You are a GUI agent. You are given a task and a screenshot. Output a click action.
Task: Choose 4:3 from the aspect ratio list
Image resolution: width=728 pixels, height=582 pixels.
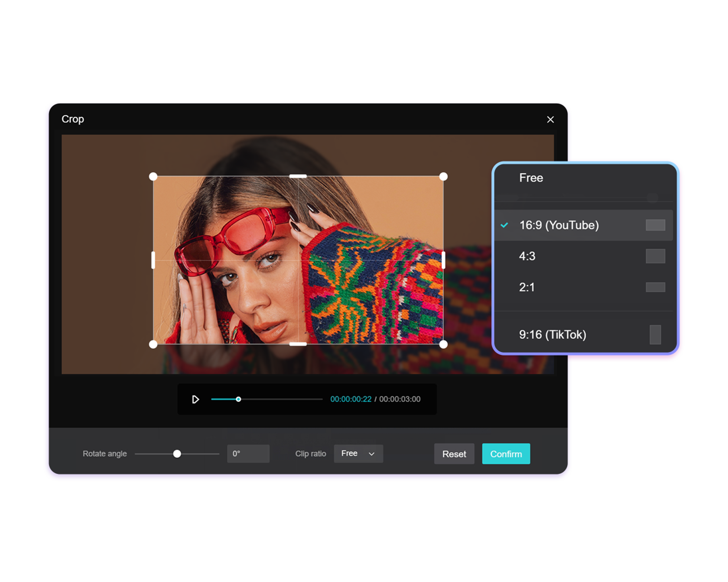[526, 256]
